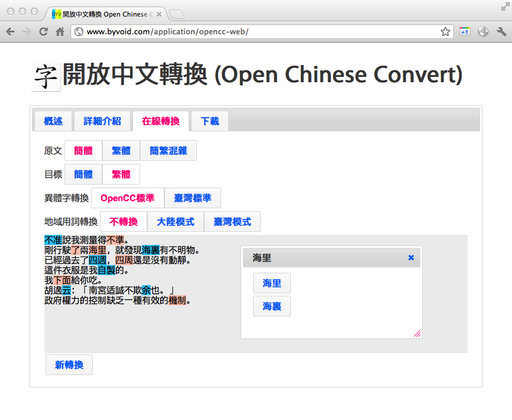Set 目標 target to 繁體
Image resolution: width=512 pixels, height=420 pixels.
[121, 174]
